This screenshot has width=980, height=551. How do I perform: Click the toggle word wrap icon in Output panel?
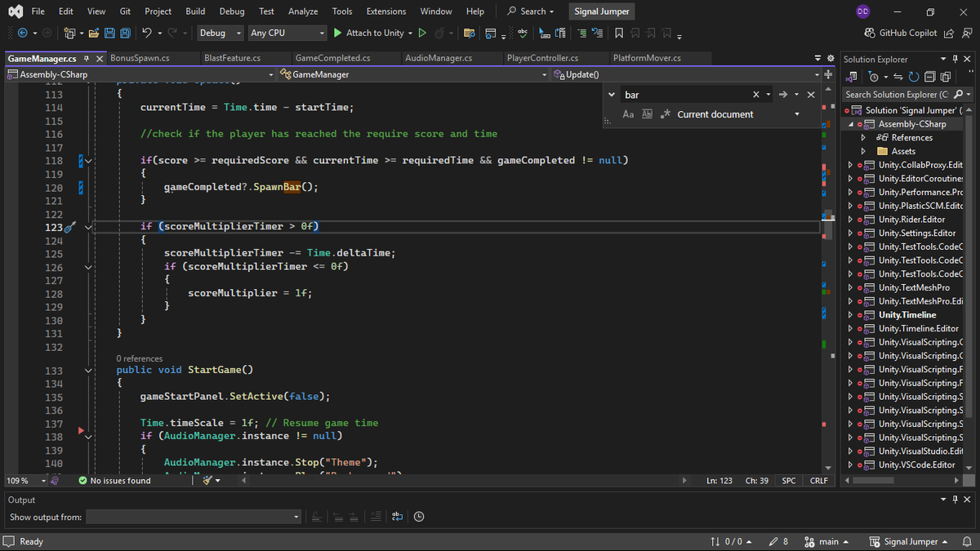click(x=397, y=517)
